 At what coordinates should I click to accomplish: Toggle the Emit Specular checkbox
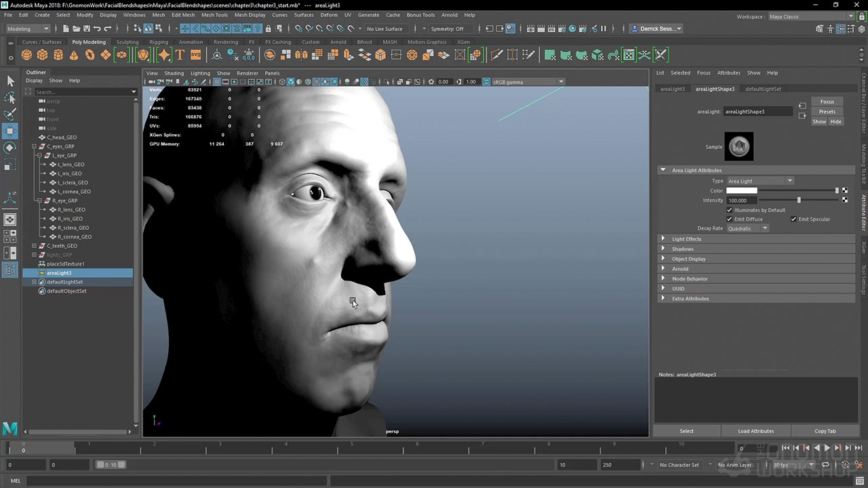coord(793,219)
